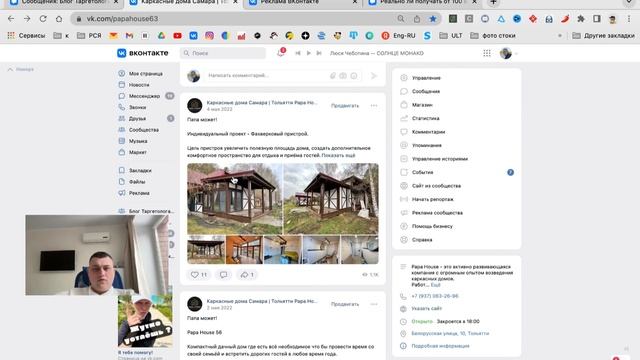
Task: Click Продвигать on the second post
Action: [x=345, y=304]
